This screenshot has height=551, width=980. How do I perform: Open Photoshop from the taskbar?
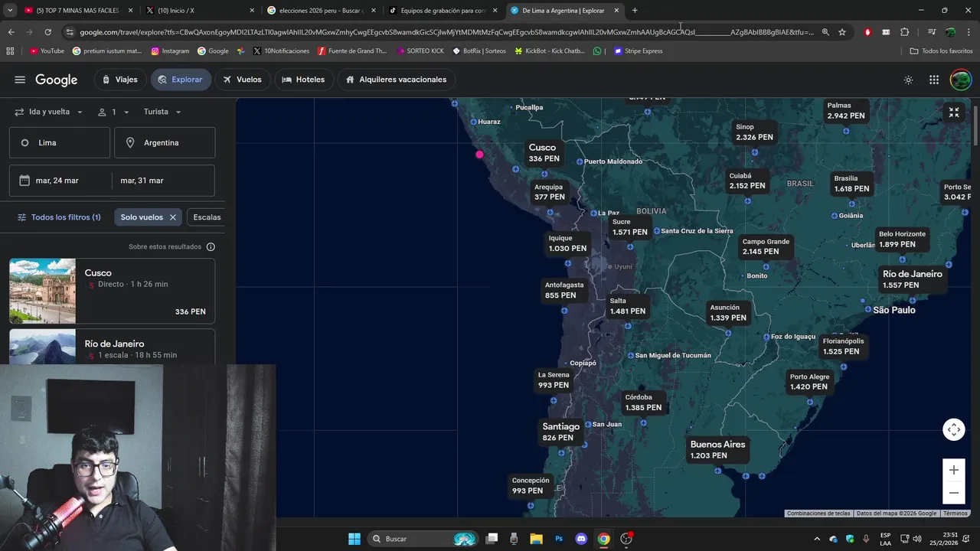559,539
